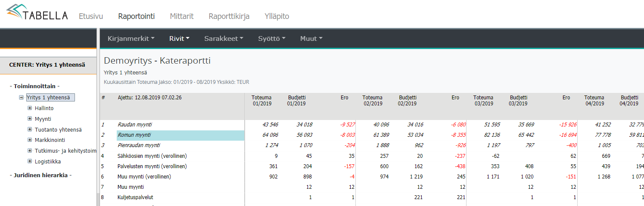Viewport: 644px width, 206px height.
Task: Open the Sarakkeet dropdown menu
Action: point(224,39)
